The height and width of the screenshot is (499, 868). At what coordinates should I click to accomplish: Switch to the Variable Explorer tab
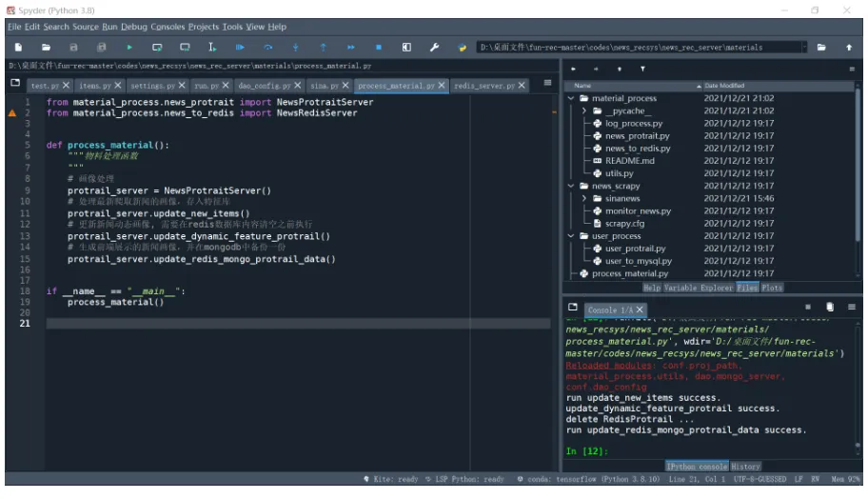(x=698, y=288)
